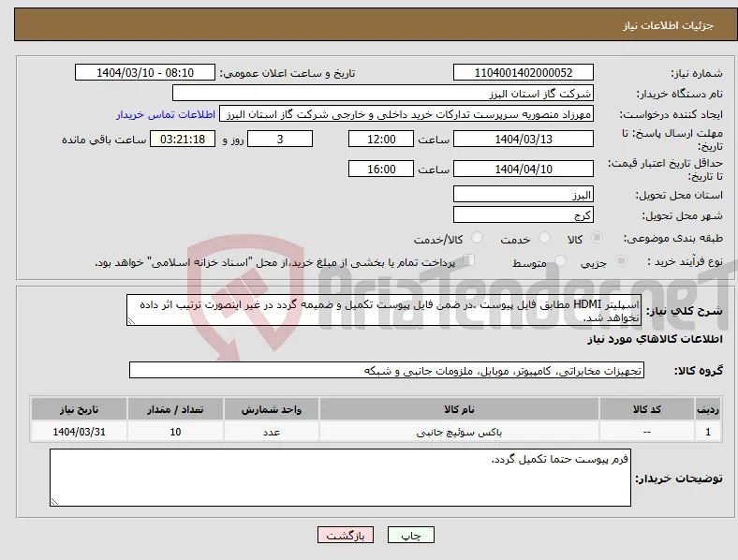Click the واحد شمارش column header
The width and height of the screenshot is (738, 560).
[x=272, y=409]
